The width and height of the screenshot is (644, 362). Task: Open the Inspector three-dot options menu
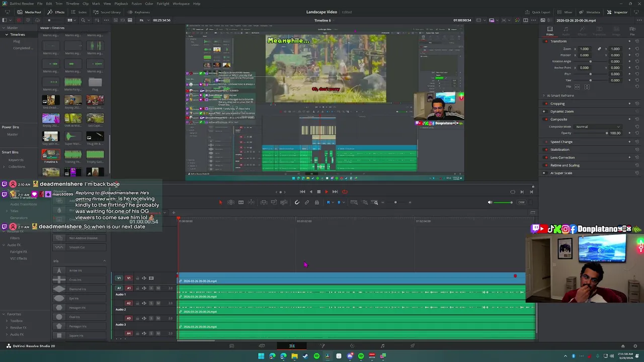639,20
